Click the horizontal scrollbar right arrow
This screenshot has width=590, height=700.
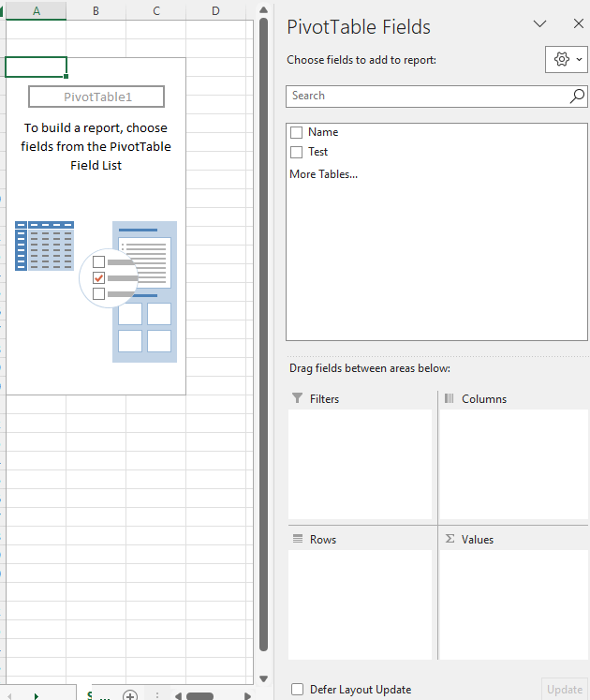247,695
